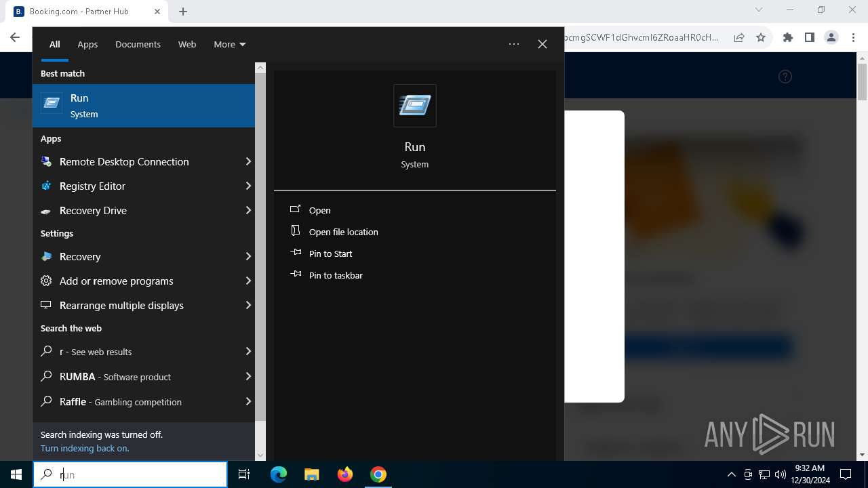This screenshot has width=868, height=488.
Task: Bookmark this page with star icon
Action: [761, 37]
